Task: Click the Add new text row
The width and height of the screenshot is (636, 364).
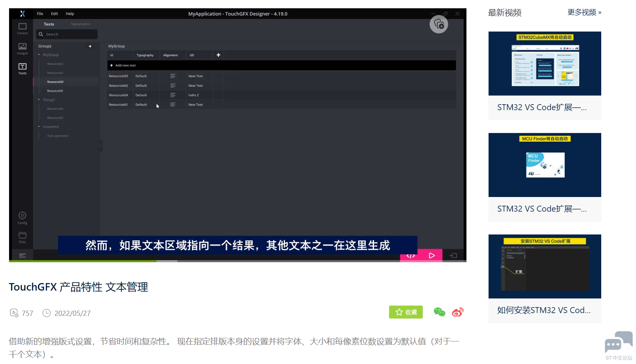Action: tap(281, 65)
